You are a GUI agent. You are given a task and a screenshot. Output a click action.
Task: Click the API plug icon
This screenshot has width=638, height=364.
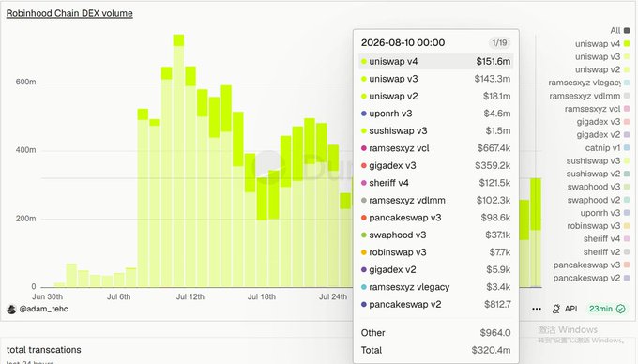tap(556, 309)
